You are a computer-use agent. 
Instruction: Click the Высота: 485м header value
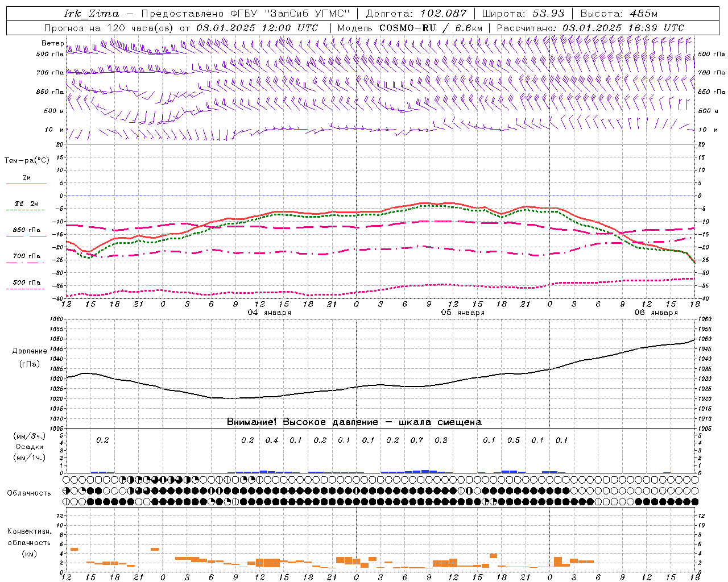point(619,13)
